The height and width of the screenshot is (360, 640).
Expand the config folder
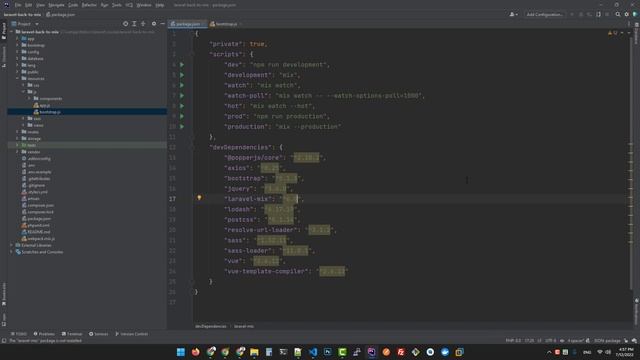18,52
